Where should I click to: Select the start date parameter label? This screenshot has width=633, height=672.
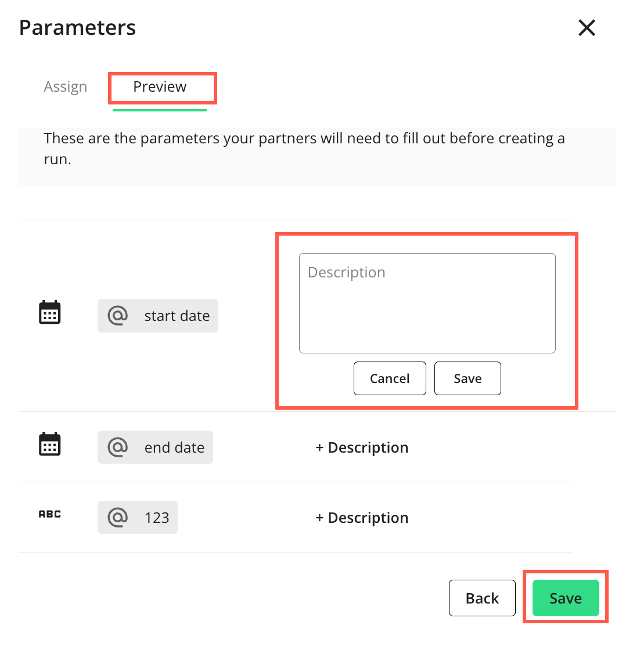point(177,316)
